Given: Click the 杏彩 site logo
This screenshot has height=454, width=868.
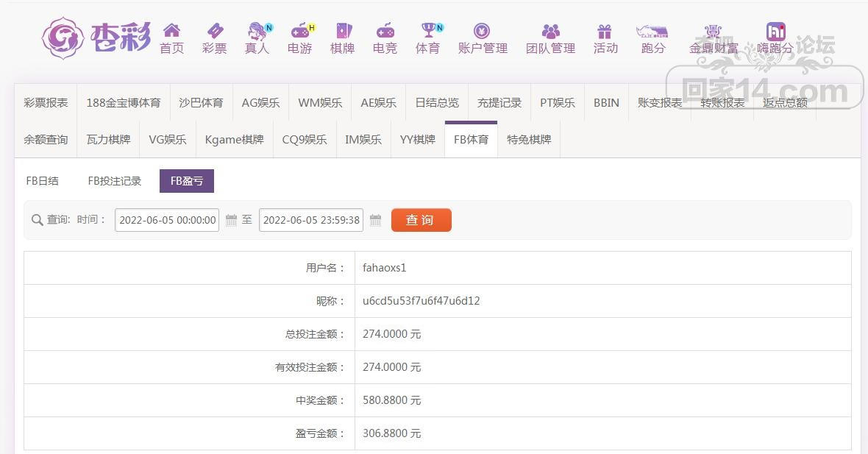Looking at the screenshot, I should (x=96, y=37).
